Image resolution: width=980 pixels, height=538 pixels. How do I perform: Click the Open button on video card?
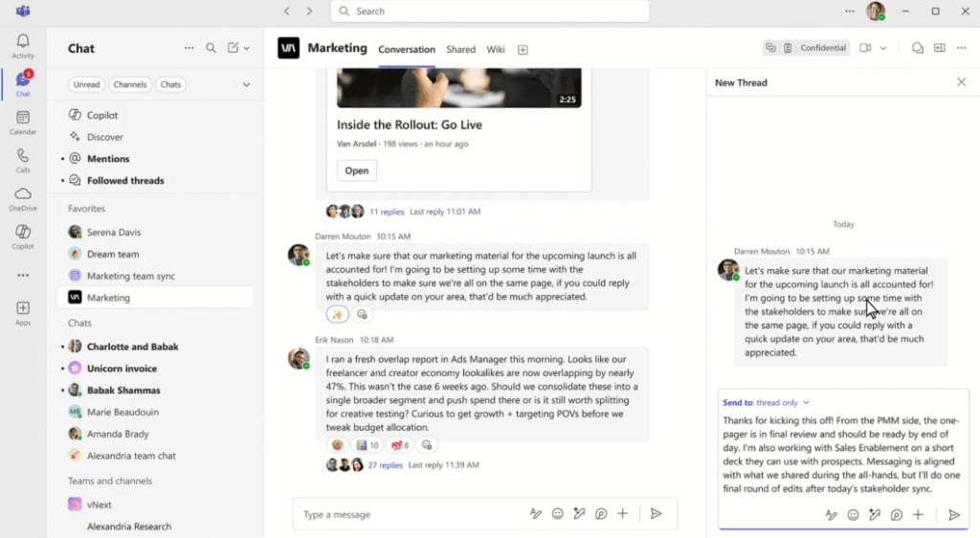pos(356,170)
